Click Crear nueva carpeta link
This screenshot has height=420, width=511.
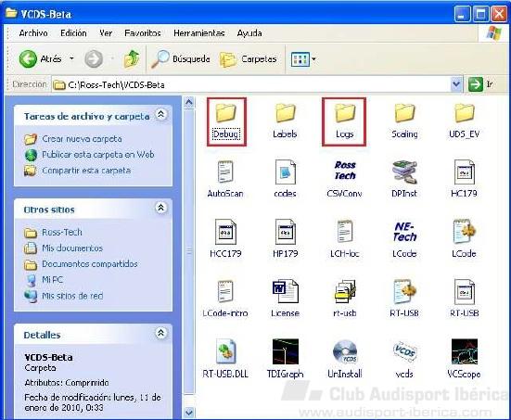(82, 139)
